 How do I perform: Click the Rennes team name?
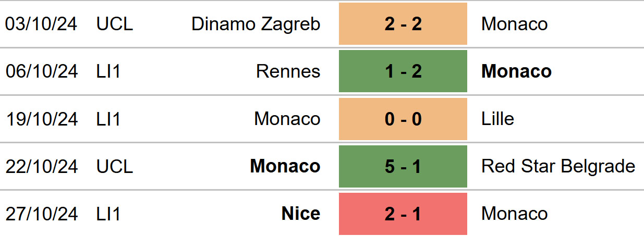[x=288, y=71]
